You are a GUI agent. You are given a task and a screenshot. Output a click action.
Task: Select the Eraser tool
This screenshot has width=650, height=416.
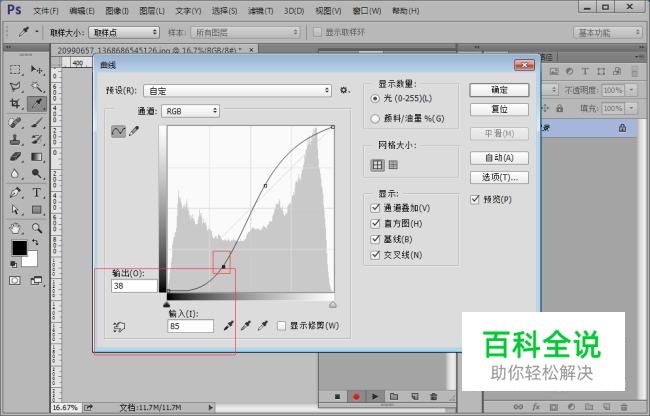pos(15,157)
